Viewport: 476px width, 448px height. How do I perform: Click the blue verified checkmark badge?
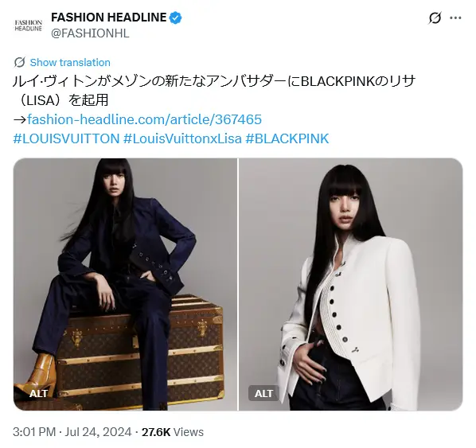175,18
